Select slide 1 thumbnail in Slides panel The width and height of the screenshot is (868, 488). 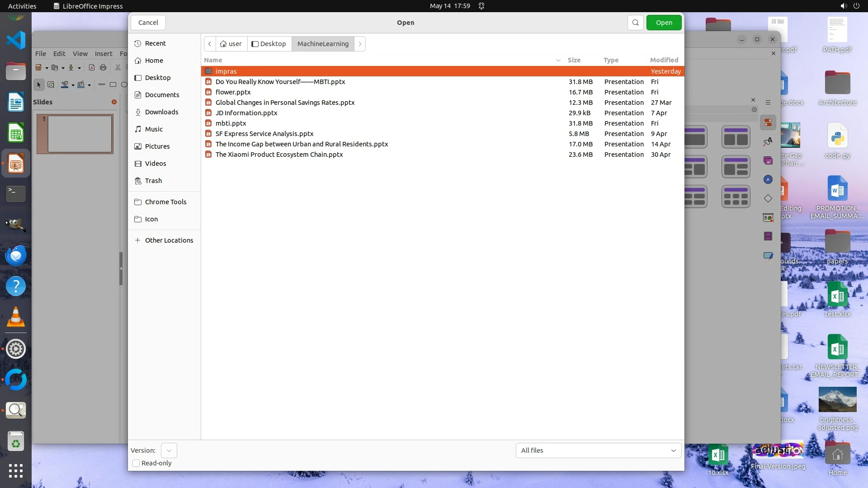(x=80, y=134)
